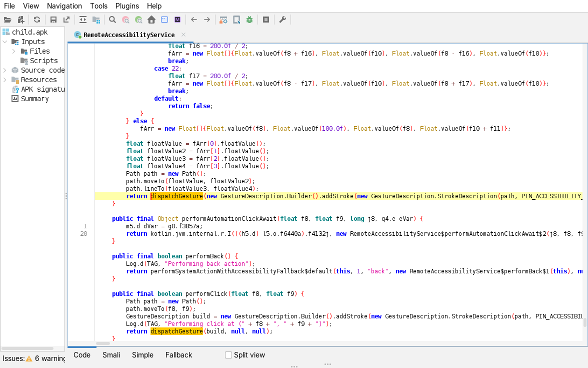Click dispatchGesture in the performClick return statement
The width and height of the screenshot is (588, 368).
point(176,331)
